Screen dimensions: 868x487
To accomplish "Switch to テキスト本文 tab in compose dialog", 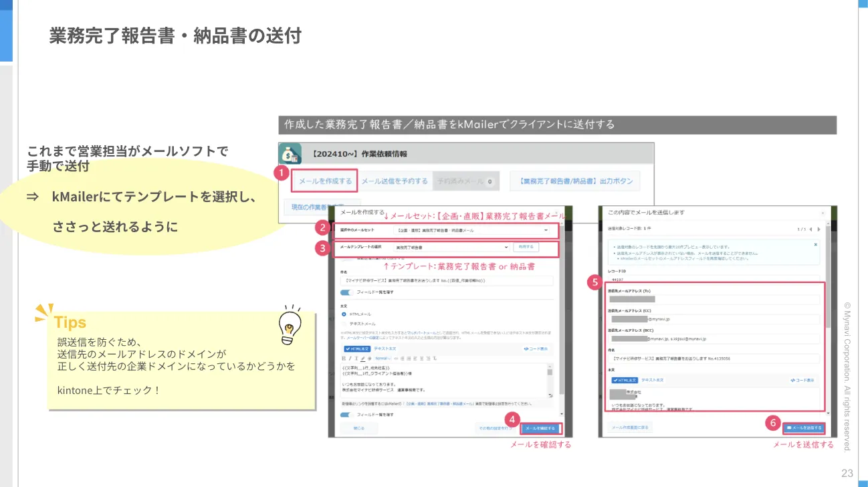I will click(x=385, y=349).
